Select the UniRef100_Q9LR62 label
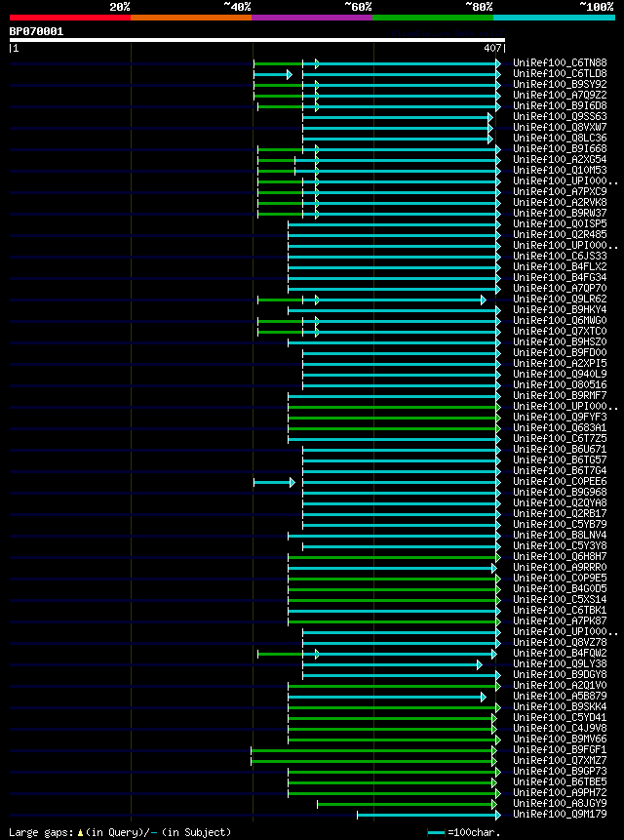 (560, 299)
